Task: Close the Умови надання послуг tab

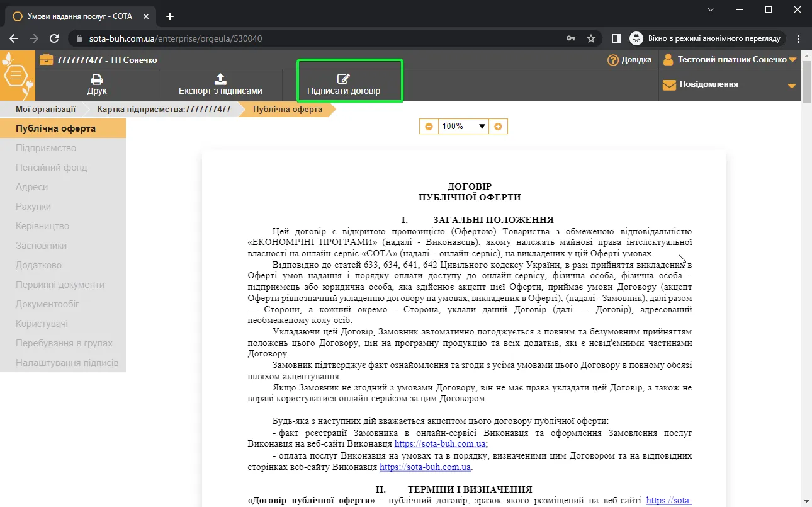Action: tap(147, 16)
